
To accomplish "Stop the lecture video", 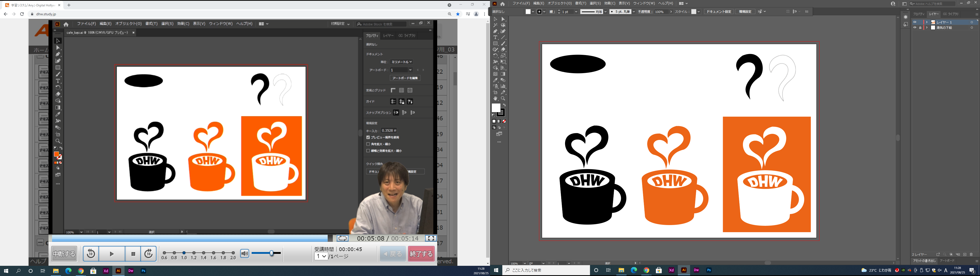I will click(133, 254).
